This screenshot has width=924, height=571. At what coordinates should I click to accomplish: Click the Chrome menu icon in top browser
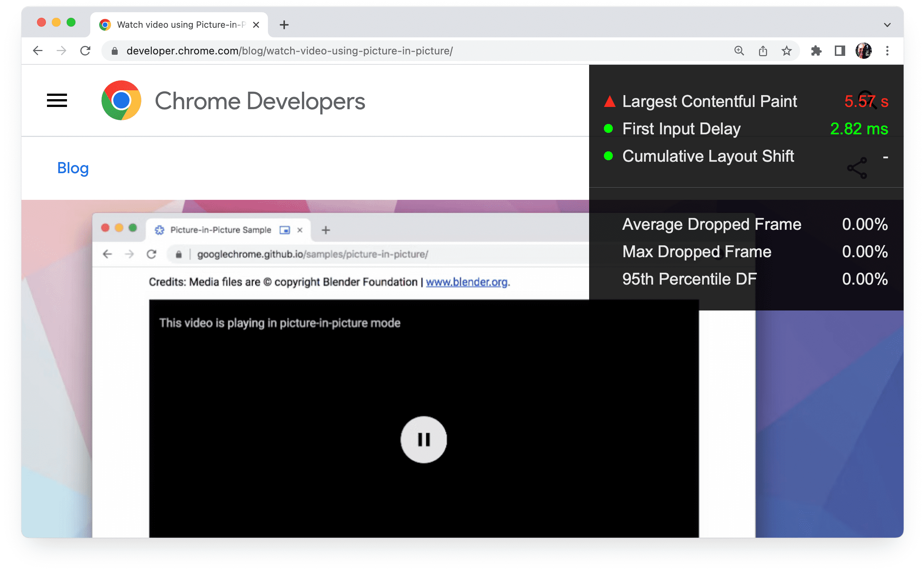tap(890, 51)
